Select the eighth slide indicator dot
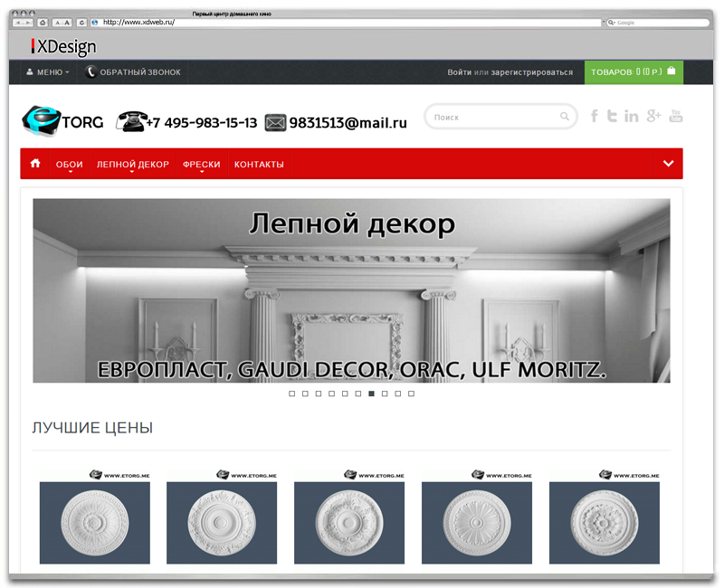 click(x=385, y=394)
